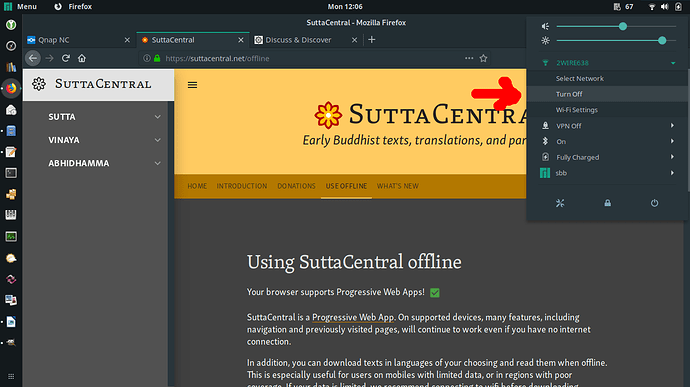Image resolution: width=690 pixels, height=387 pixels.
Task: Expand the VINAYA section
Action: pyautogui.click(x=105, y=140)
